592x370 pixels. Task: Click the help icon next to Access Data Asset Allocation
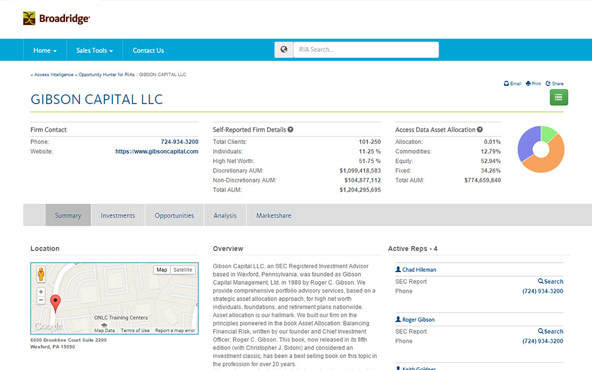(x=480, y=130)
